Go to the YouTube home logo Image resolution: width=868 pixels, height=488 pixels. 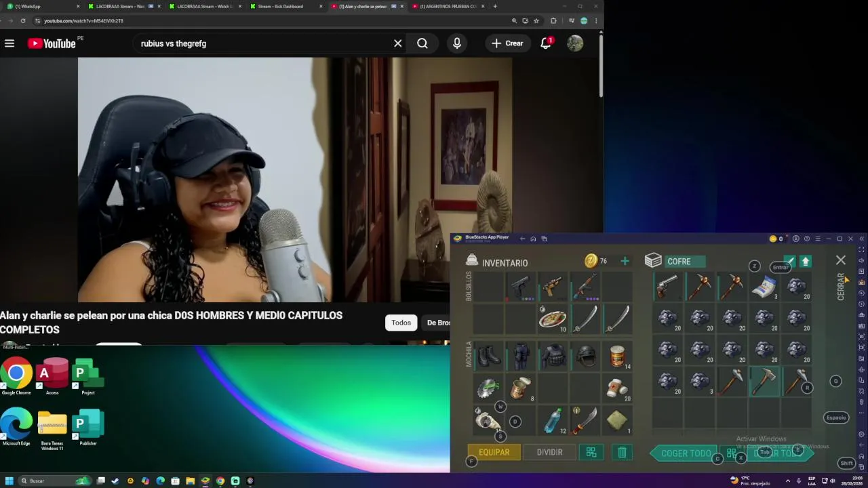52,43
